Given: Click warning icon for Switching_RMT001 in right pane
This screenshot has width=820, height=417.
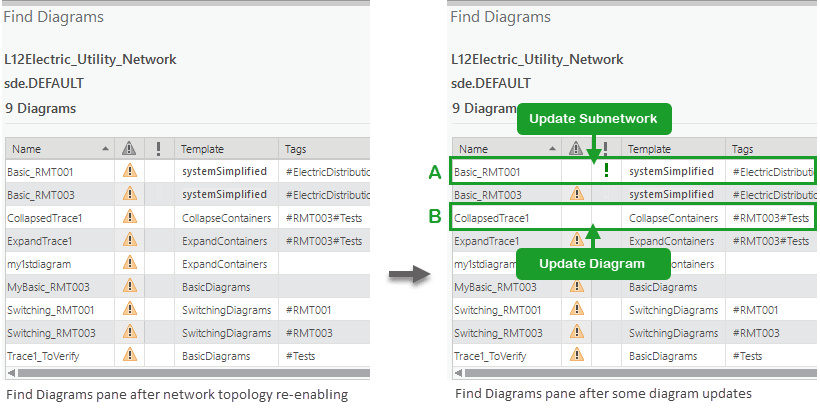Looking at the screenshot, I should click(576, 310).
